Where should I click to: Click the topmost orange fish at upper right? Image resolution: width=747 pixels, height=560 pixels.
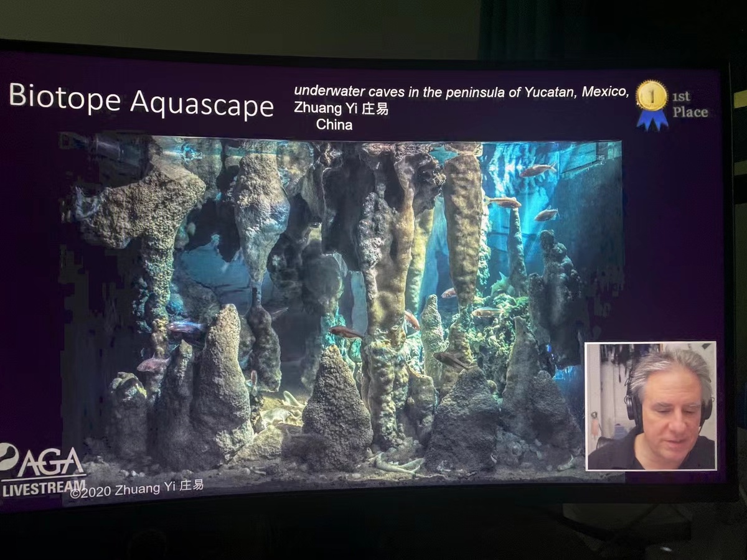tap(537, 170)
